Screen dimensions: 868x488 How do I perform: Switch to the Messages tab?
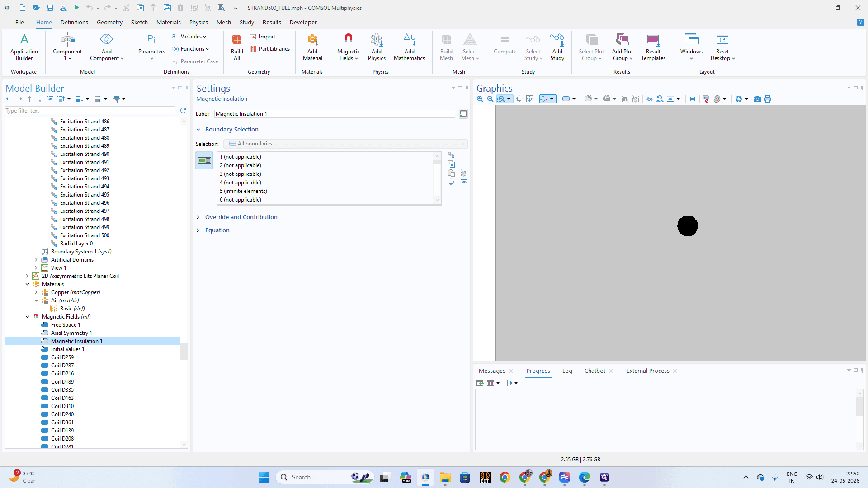point(492,371)
